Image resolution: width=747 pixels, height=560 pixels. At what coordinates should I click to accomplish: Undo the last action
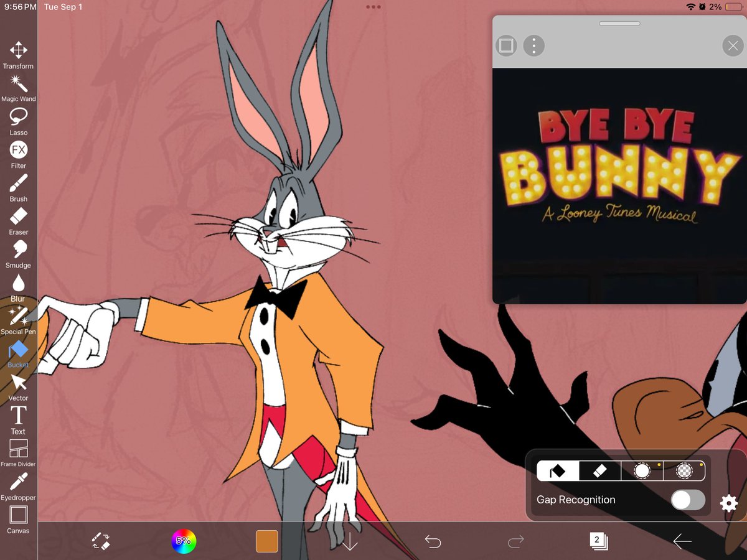pos(433,541)
